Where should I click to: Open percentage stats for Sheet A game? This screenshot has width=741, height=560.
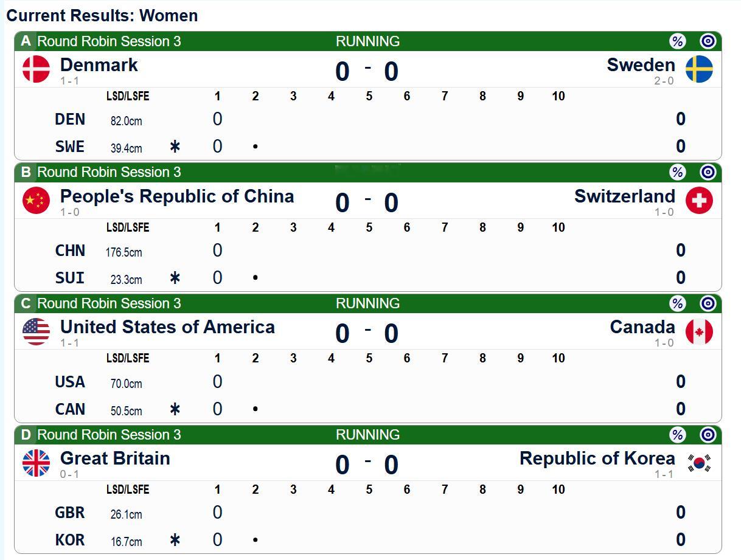tap(677, 41)
